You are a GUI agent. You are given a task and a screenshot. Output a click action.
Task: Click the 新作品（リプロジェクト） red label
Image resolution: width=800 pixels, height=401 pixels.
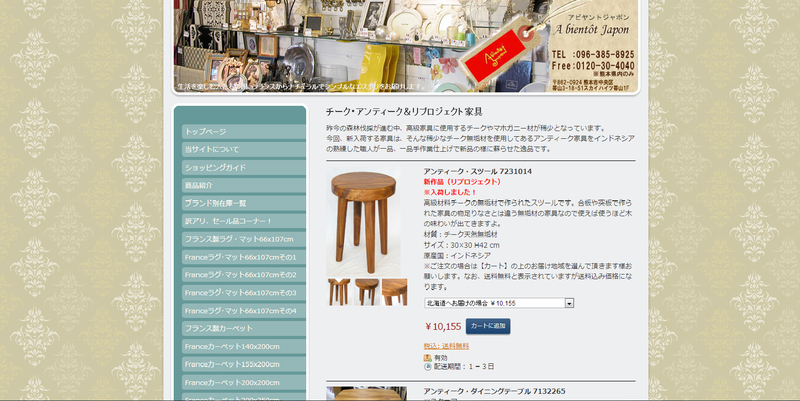[464, 182]
